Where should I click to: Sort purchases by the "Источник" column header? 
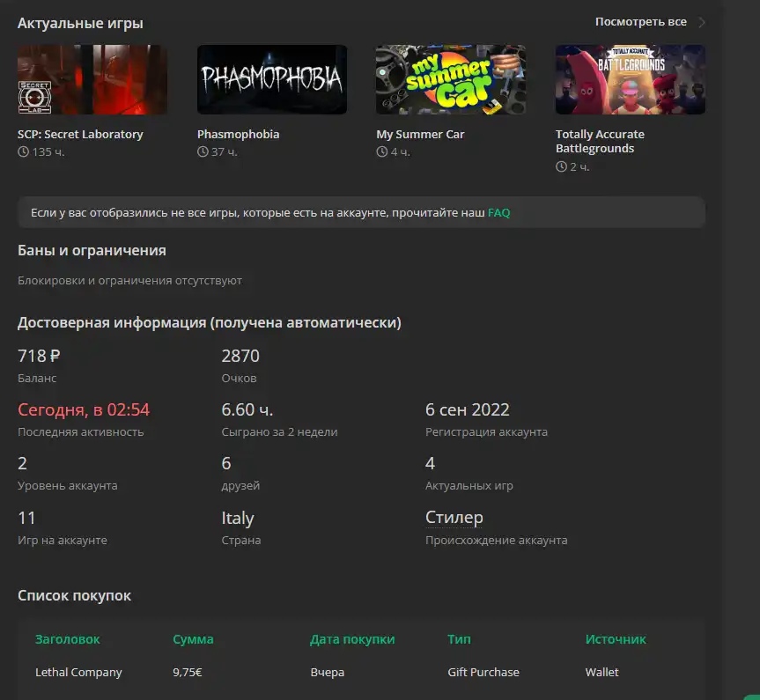616,639
